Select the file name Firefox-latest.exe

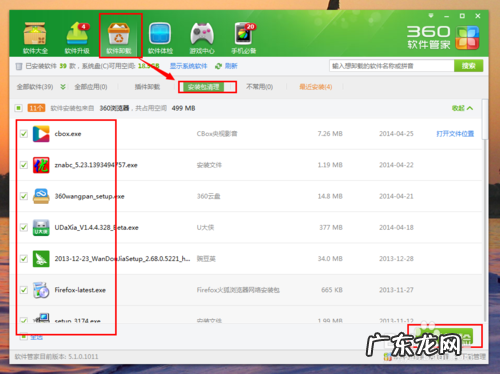point(80,290)
